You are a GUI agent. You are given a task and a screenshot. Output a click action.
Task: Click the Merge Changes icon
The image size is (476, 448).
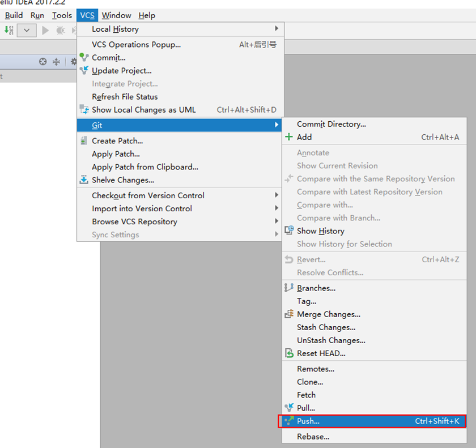tap(290, 314)
